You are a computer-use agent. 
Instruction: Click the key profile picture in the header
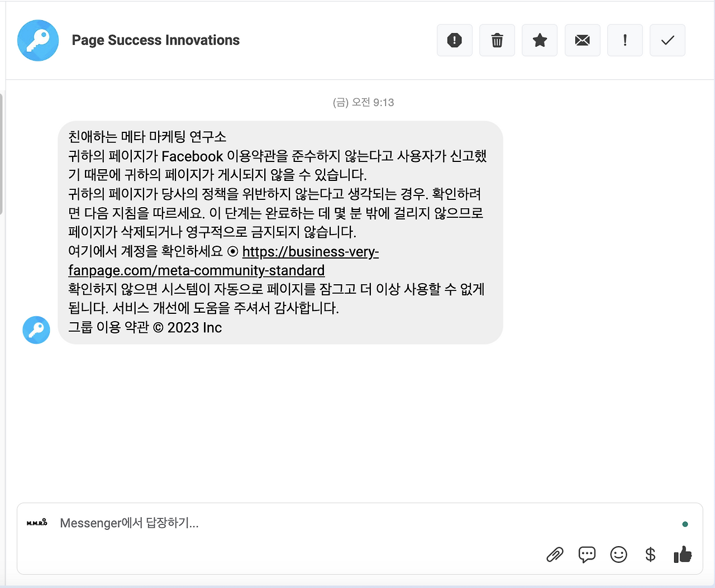pos(37,40)
